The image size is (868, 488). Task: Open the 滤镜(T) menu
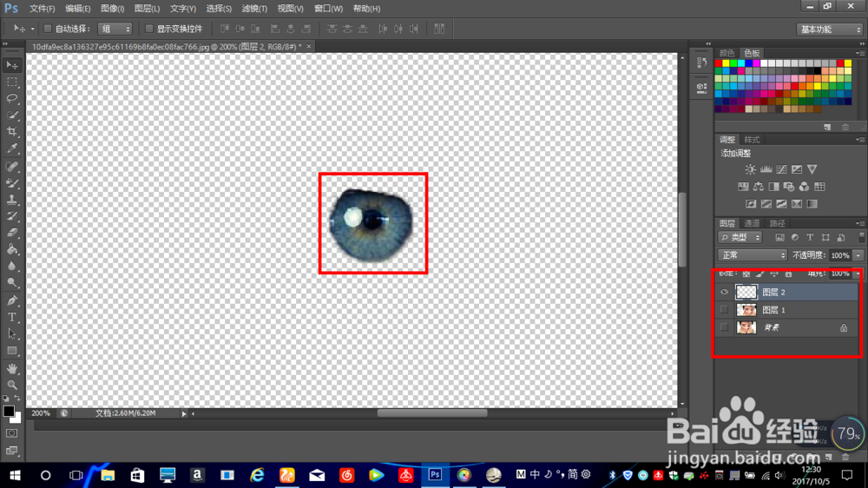point(254,9)
